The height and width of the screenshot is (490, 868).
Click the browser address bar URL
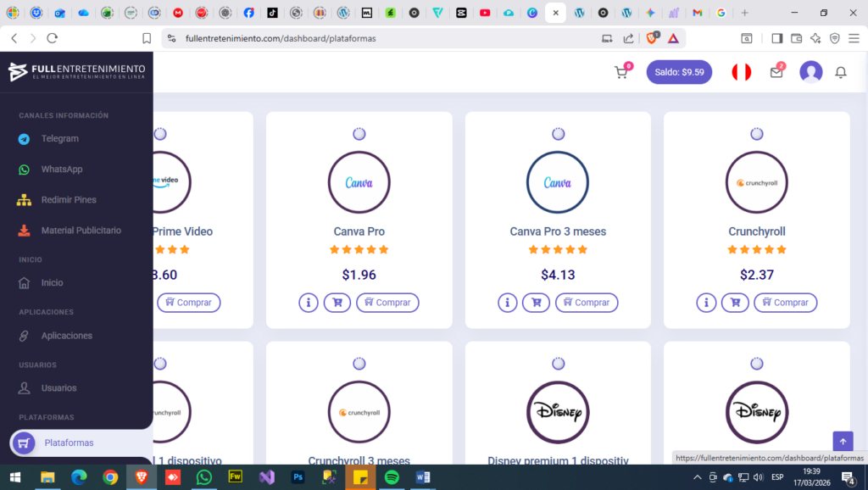pos(280,38)
